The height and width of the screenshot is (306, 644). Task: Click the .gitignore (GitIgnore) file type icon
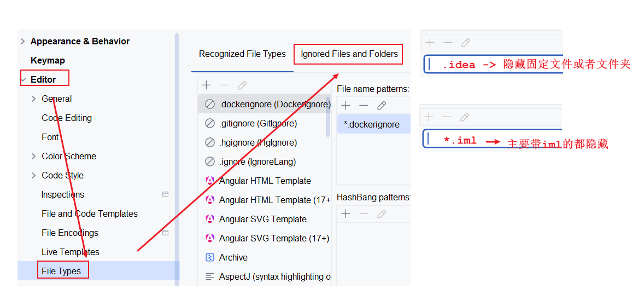[x=210, y=123]
